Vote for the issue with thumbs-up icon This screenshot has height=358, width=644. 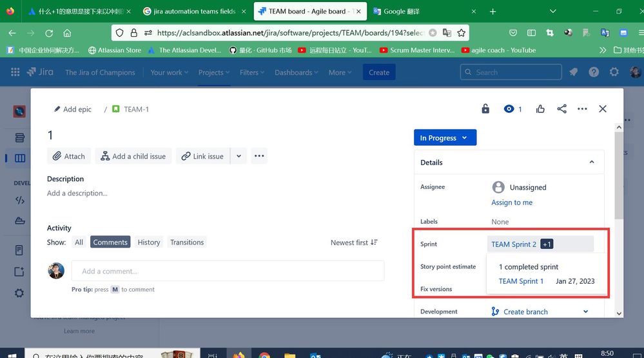540,109
